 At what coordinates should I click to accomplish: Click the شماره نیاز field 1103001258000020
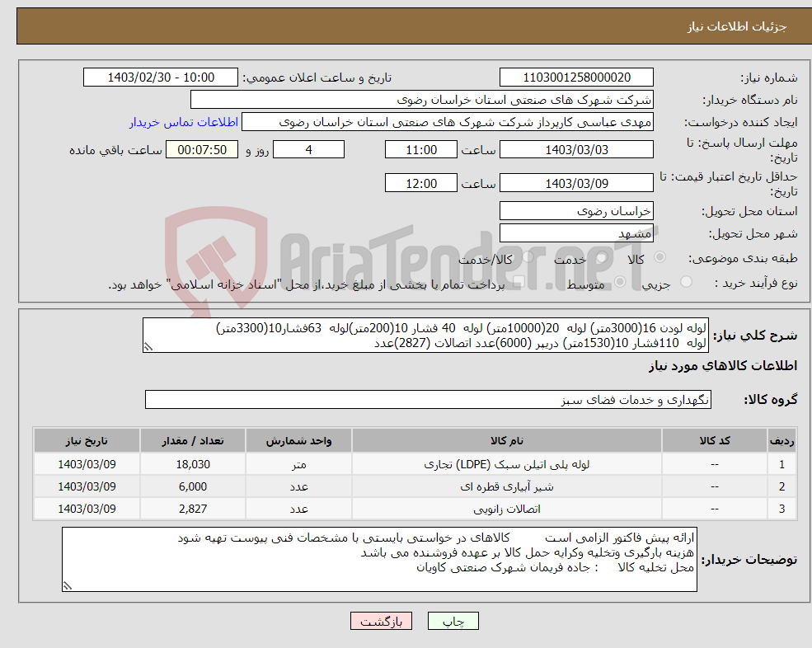pyautogui.click(x=576, y=77)
